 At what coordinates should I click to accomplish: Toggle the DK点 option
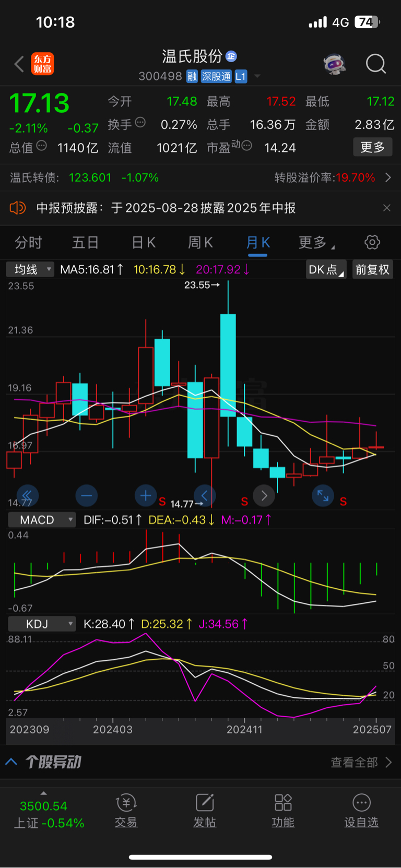point(326,269)
